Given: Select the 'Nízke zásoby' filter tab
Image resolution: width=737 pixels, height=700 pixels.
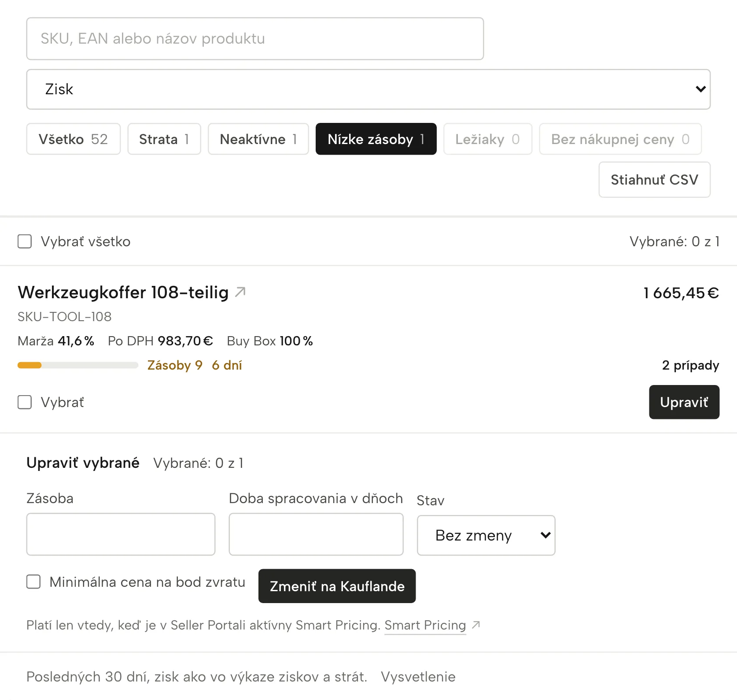Looking at the screenshot, I should (x=376, y=139).
